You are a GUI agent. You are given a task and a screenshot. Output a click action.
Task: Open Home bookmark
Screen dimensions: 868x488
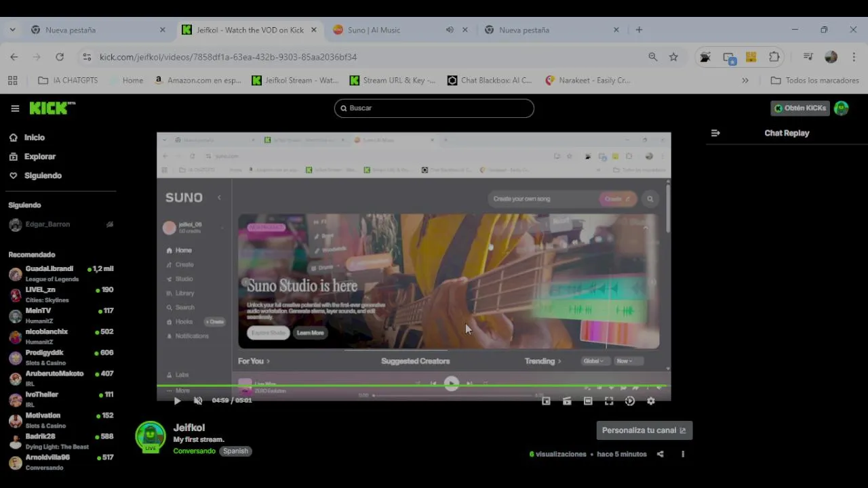[126, 81]
